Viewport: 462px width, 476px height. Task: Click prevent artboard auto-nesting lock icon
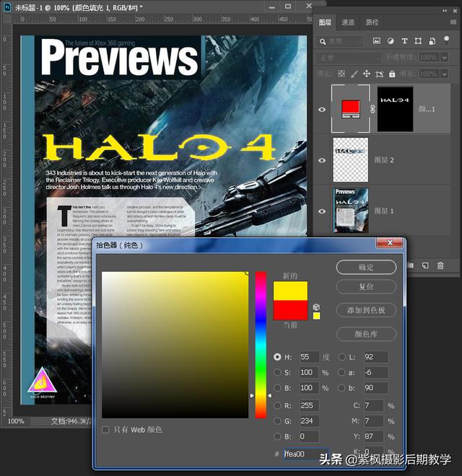click(x=379, y=74)
